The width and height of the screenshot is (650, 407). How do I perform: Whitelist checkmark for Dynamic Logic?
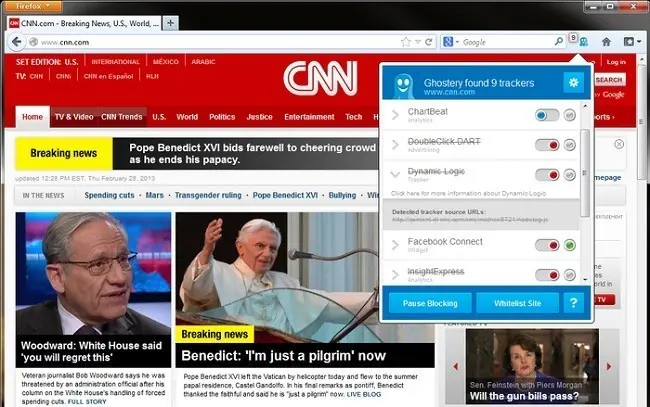(570, 175)
